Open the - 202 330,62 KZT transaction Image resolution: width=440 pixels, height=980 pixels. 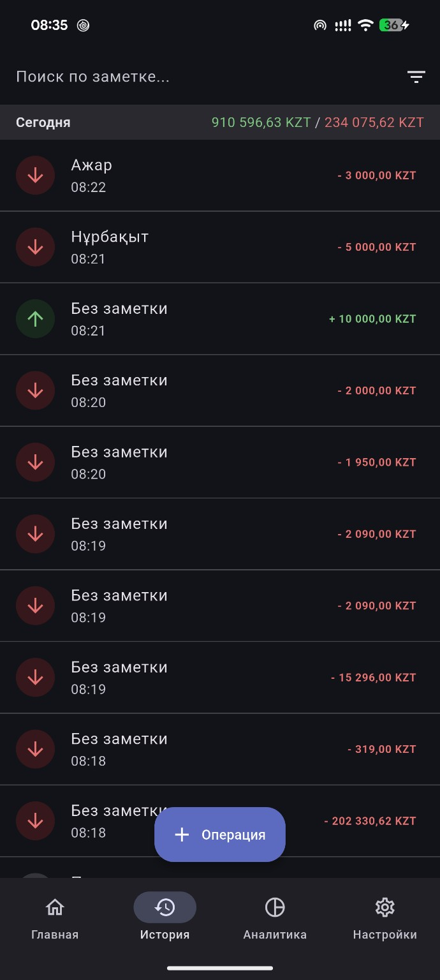220,821
